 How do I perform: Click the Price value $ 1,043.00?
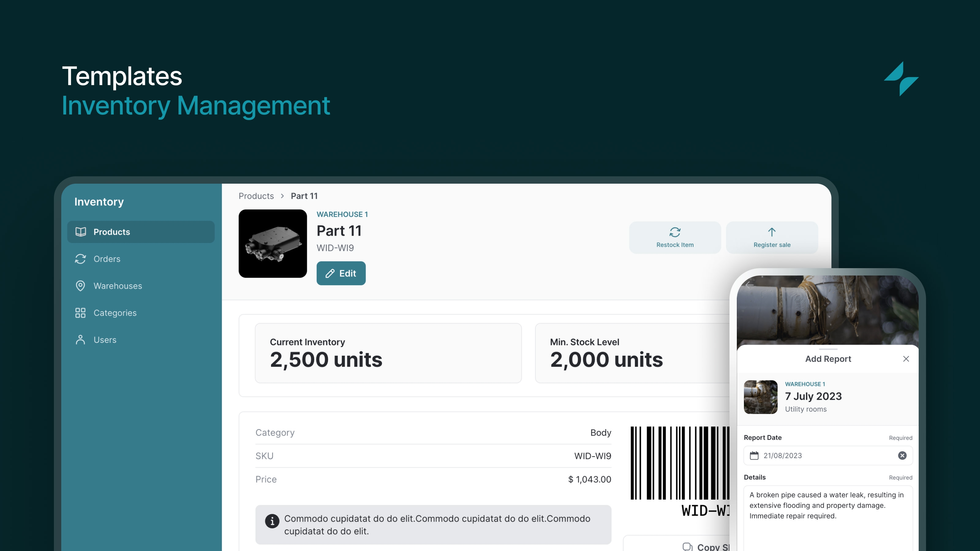[x=589, y=479]
